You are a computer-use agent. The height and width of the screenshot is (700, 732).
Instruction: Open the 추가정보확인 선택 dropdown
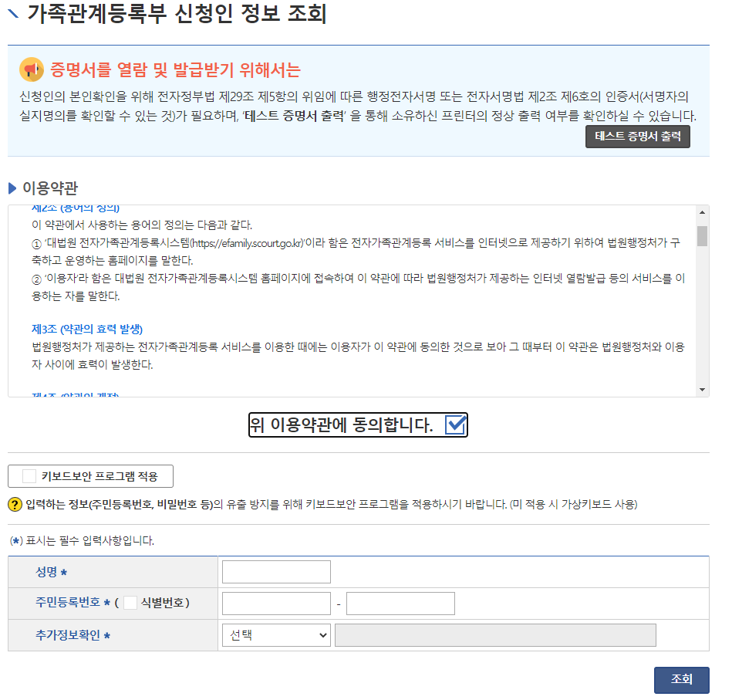click(x=276, y=635)
